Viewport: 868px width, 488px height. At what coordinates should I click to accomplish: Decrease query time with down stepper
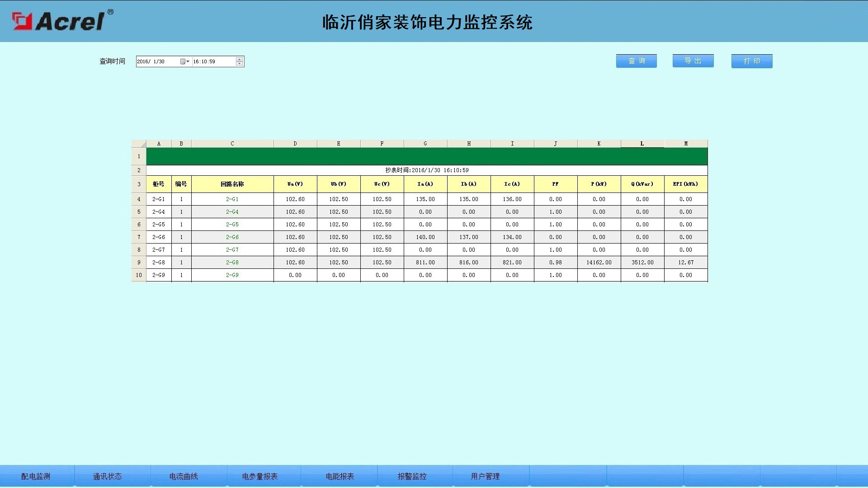[x=240, y=64]
